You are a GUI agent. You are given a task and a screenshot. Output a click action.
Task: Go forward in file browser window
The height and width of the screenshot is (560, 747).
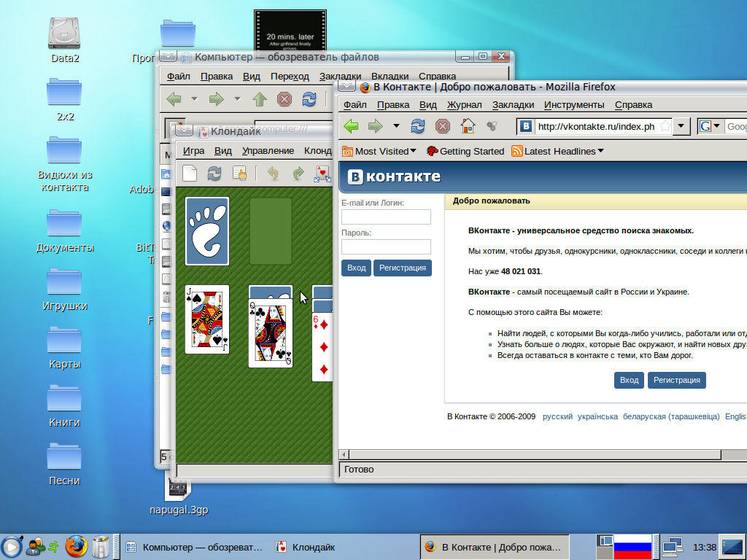216,99
